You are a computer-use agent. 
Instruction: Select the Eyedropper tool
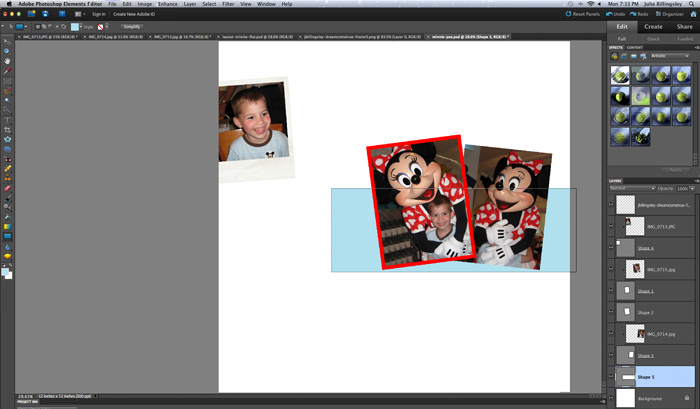[x=7, y=71]
